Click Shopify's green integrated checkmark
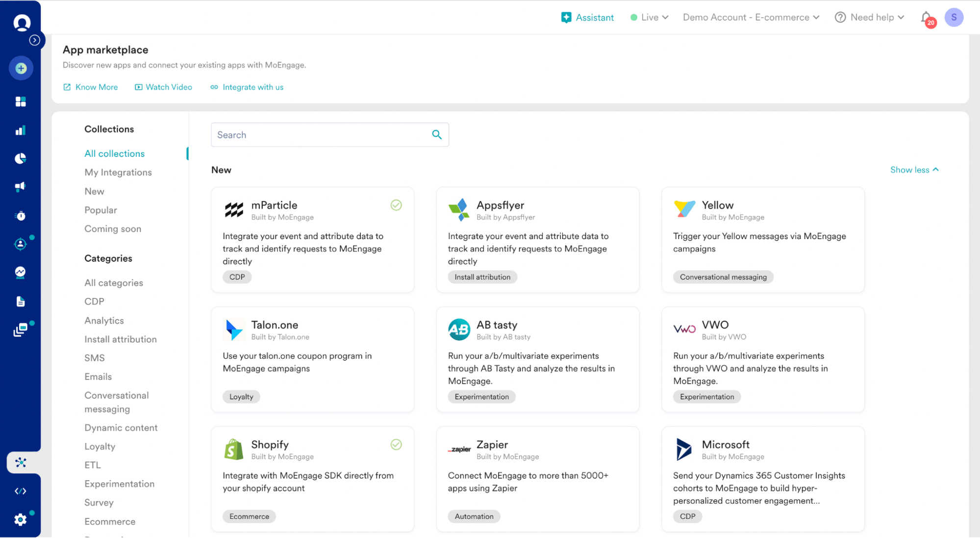The image size is (980, 538). point(396,444)
